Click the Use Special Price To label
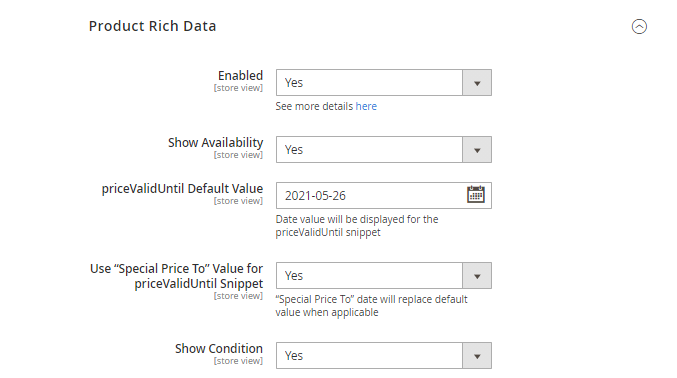The image size is (677, 378). pyautogui.click(x=177, y=276)
